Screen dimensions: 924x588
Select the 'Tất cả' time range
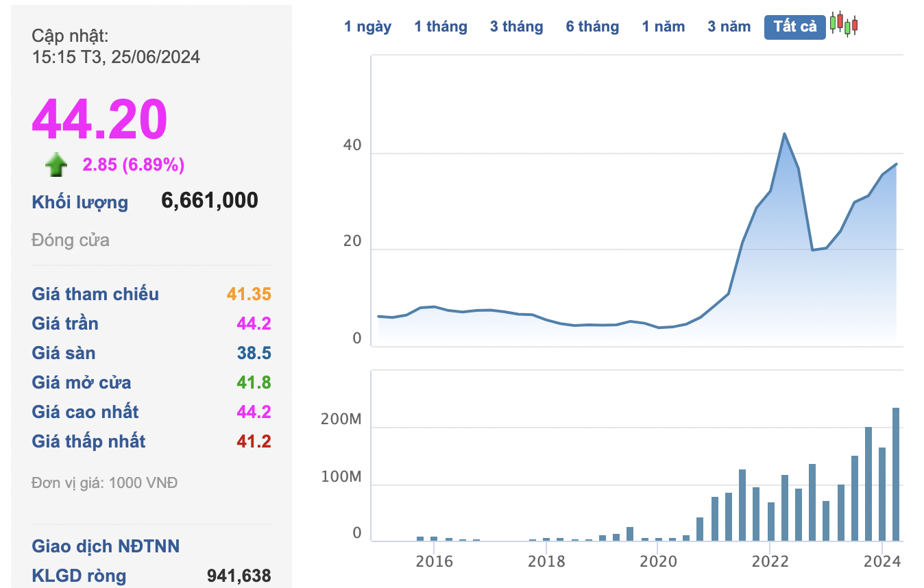click(795, 27)
